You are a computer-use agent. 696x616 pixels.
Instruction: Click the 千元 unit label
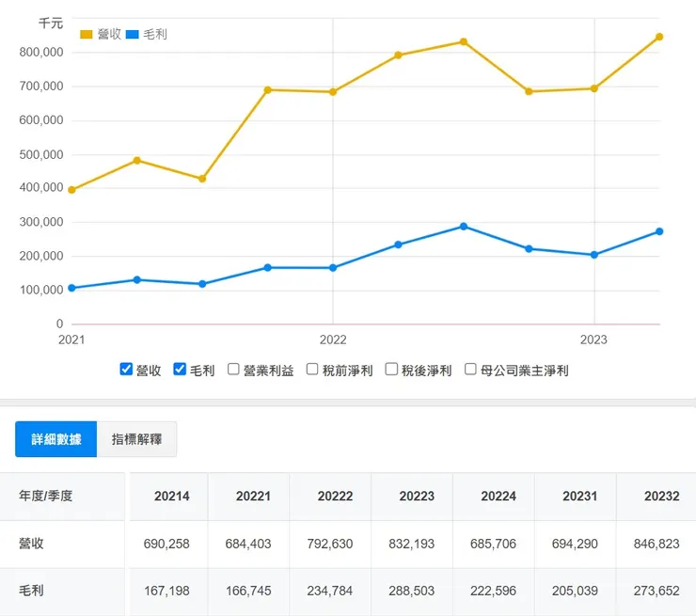pos(51,24)
